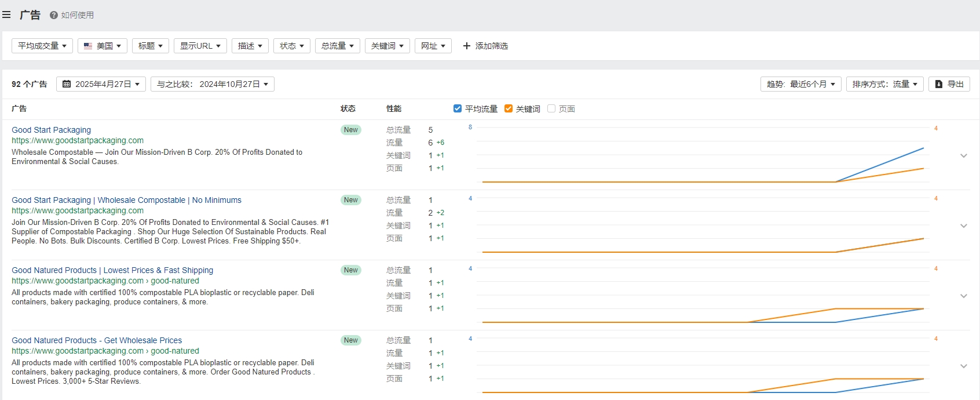
Task: Open the hamburger navigation menu
Action: tap(6, 15)
